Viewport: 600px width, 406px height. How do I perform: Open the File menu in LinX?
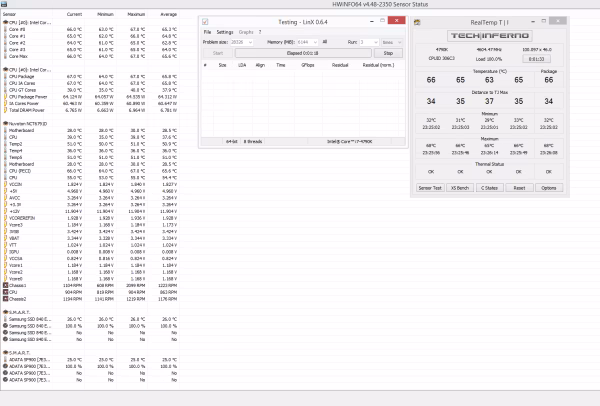tap(207, 32)
